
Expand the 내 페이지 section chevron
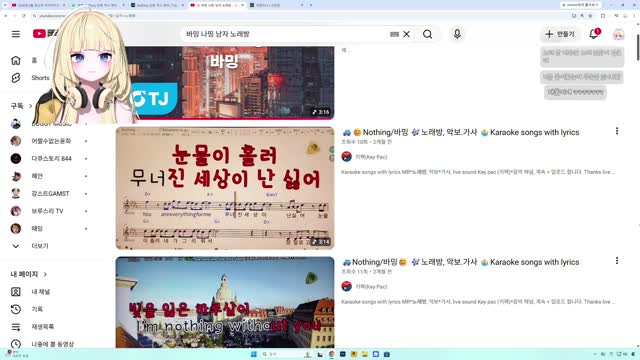(45, 274)
